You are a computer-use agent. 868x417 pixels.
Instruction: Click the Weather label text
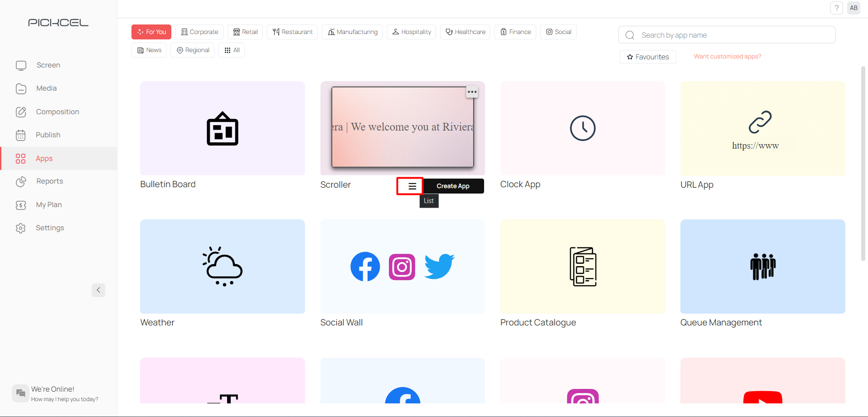point(157,322)
